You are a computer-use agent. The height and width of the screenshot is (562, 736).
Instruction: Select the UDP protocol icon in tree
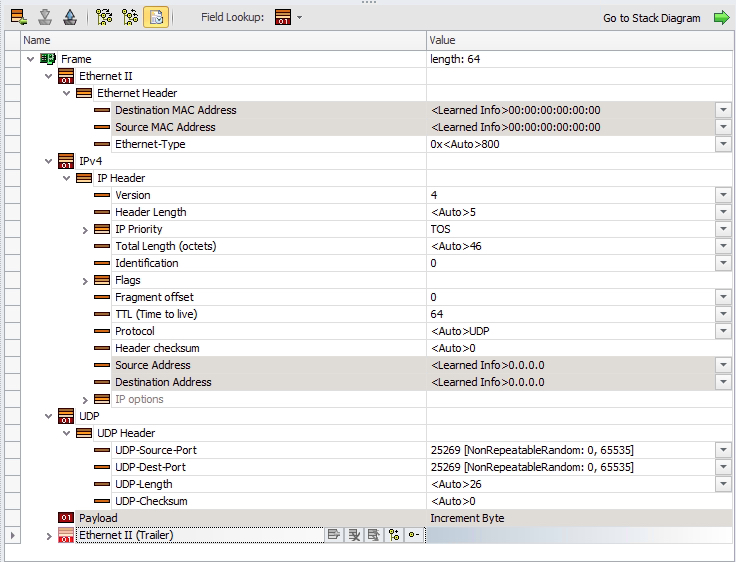tap(66, 416)
